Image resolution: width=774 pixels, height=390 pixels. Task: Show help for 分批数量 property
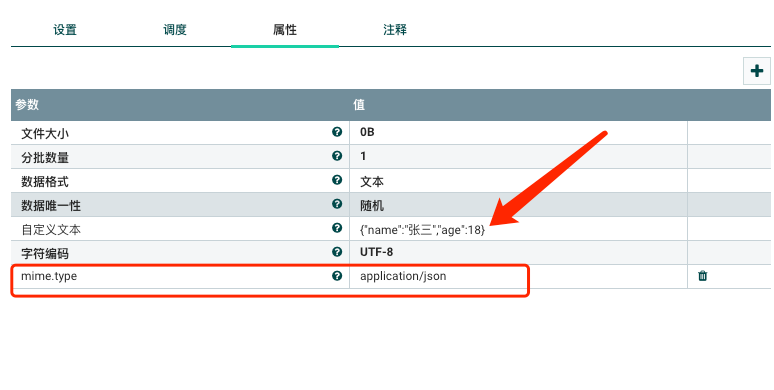[337, 156]
